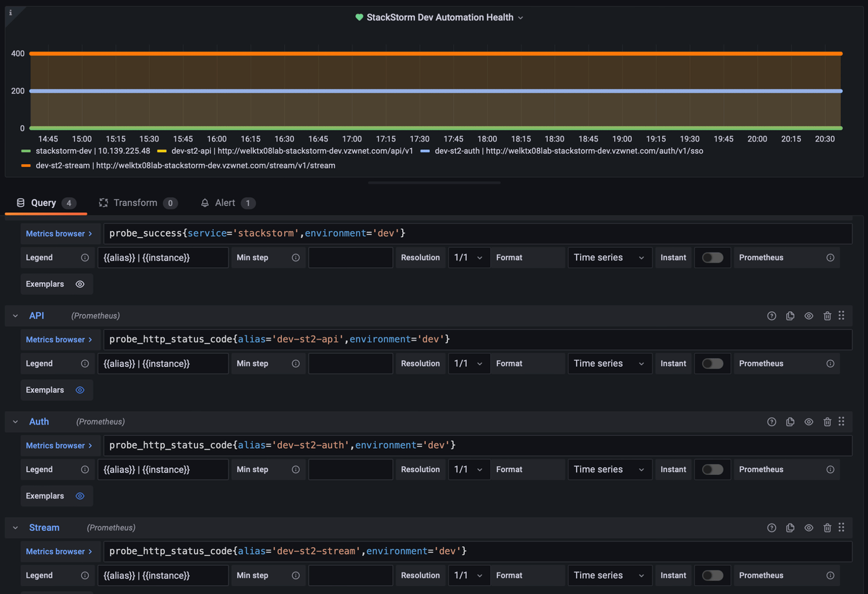Delete the Stream query
This screenshot has width=868, height=594.
pos(827,527)
